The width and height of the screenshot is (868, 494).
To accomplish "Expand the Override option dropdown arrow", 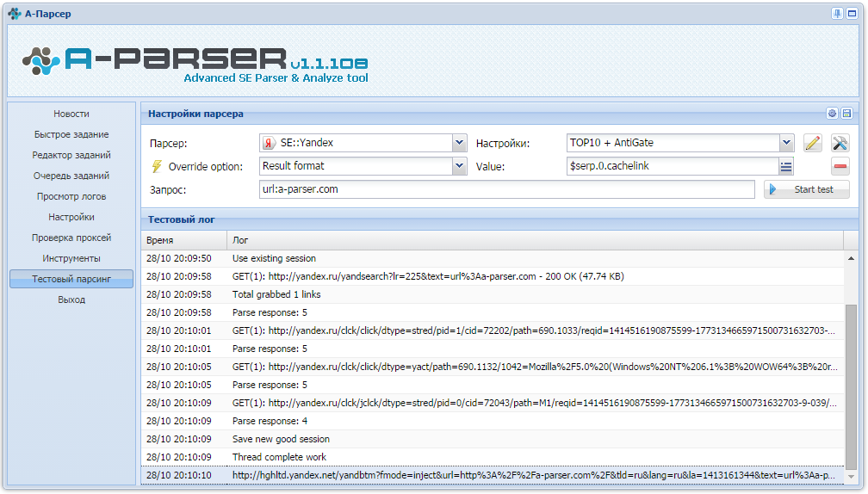I will [x=459, y=166].
